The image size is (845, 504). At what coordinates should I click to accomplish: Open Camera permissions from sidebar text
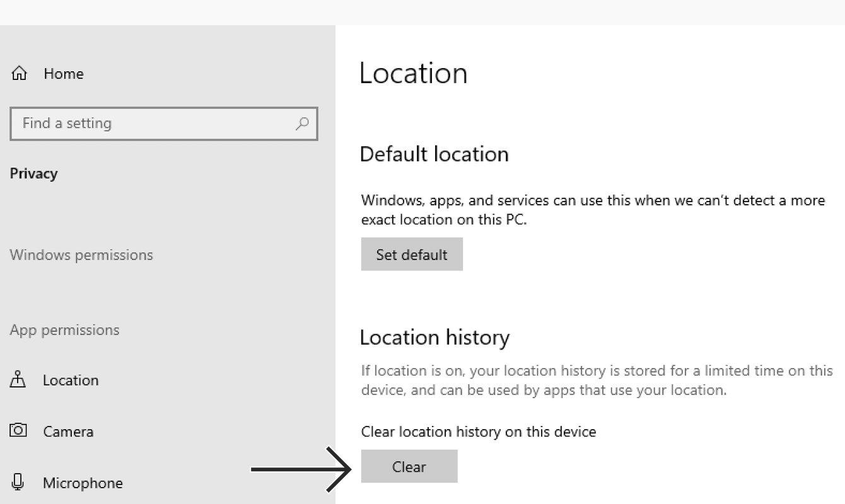pos(68,432)
